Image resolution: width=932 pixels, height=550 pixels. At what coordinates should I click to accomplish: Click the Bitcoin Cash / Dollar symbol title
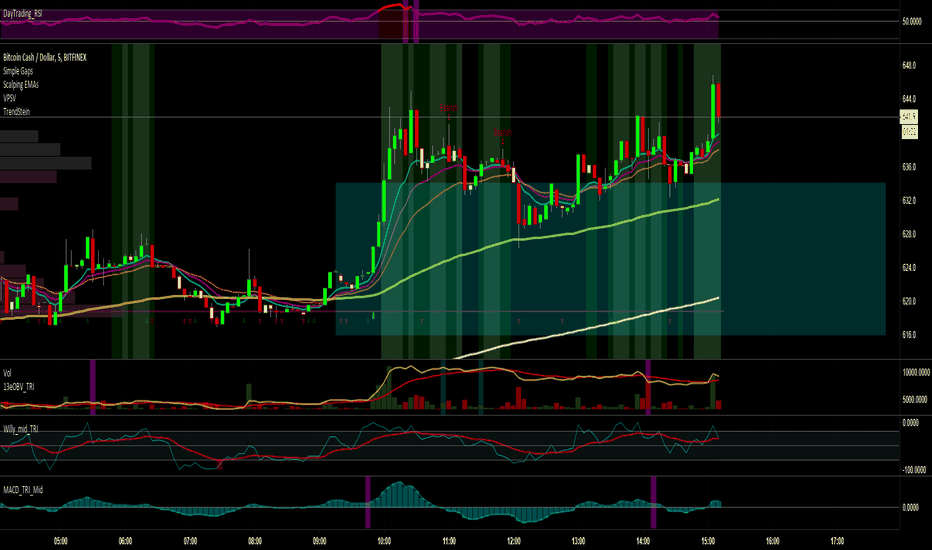tap(45, 58)
